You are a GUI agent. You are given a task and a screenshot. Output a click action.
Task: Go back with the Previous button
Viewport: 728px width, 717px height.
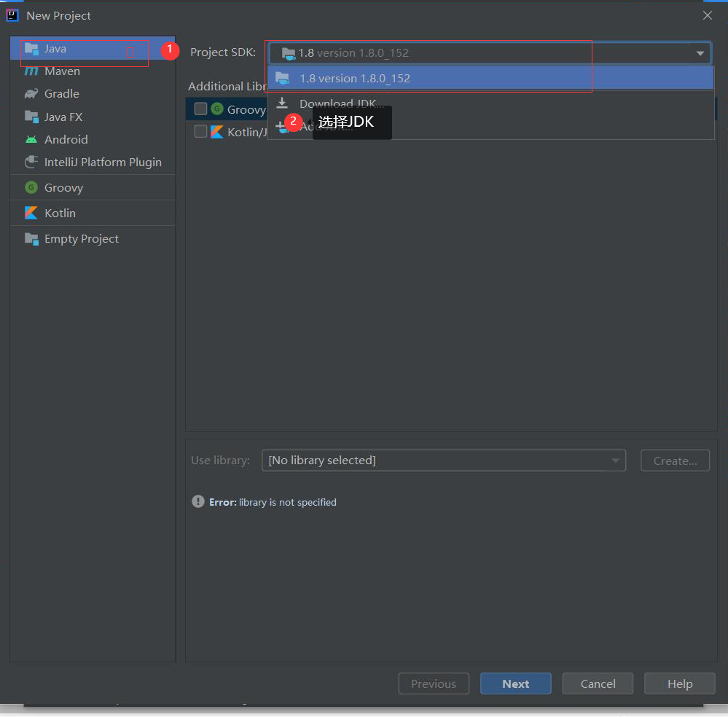[x=434, y=683]
